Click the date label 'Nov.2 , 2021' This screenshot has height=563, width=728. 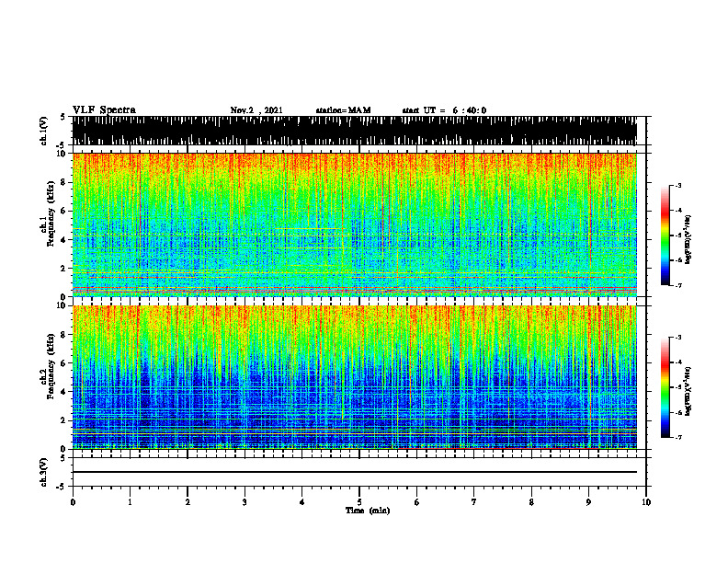point(256,110)
